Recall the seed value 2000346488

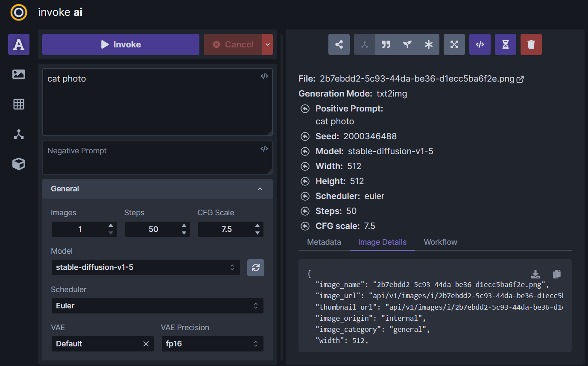tap(305, 136)
